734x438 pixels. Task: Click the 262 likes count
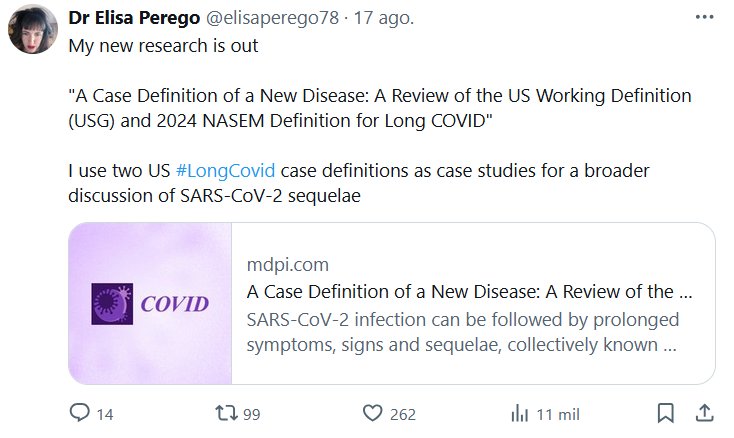pos(402,413)
